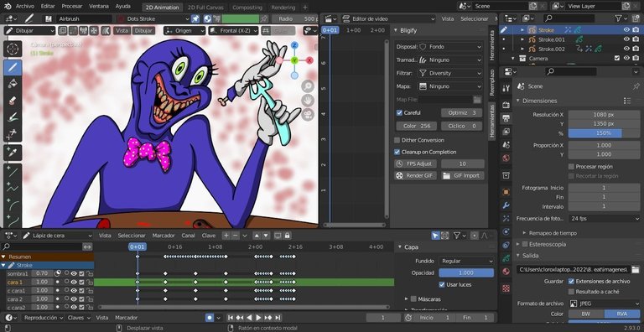The image size is (644, 332).
Task: Hide the Stroke.001 object in outliner
Action: [x=626, y=39]
